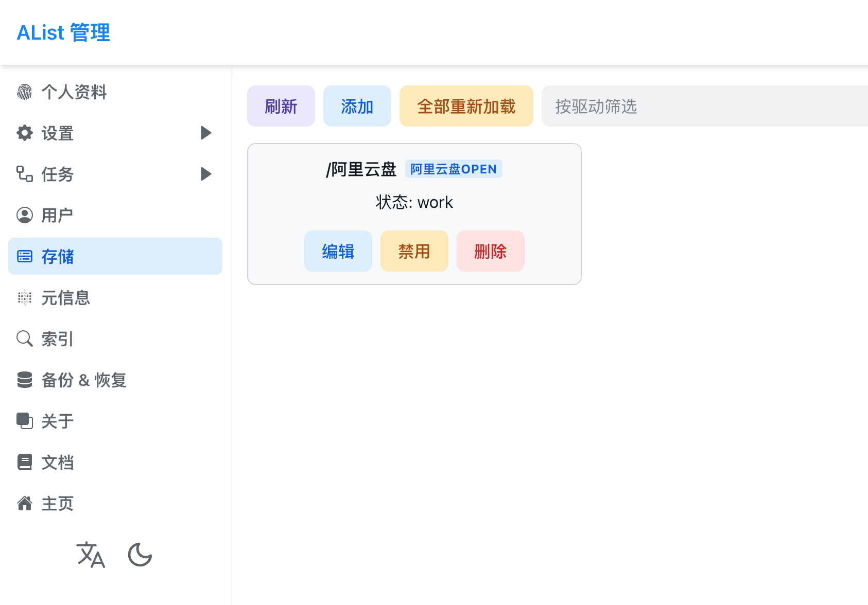This screenshot has width=868, height=605.
Task: Click the task flow icon beside 任务
Action: pyautogui.click(x=25, y=174)
